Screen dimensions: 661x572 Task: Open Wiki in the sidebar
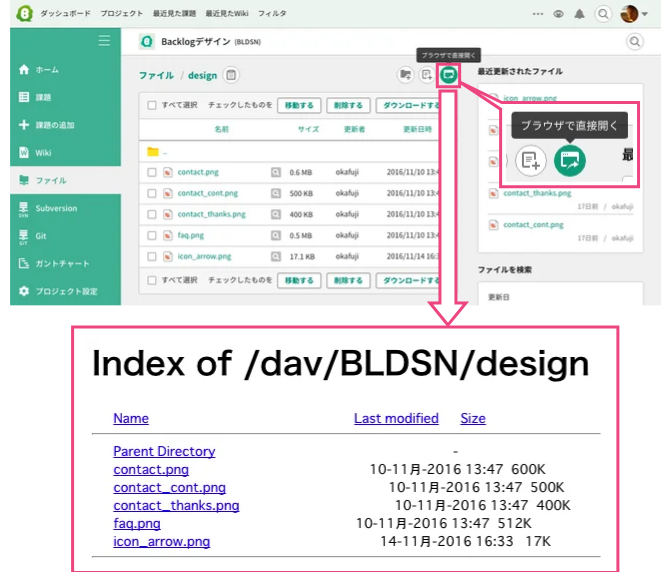point(65,153)
